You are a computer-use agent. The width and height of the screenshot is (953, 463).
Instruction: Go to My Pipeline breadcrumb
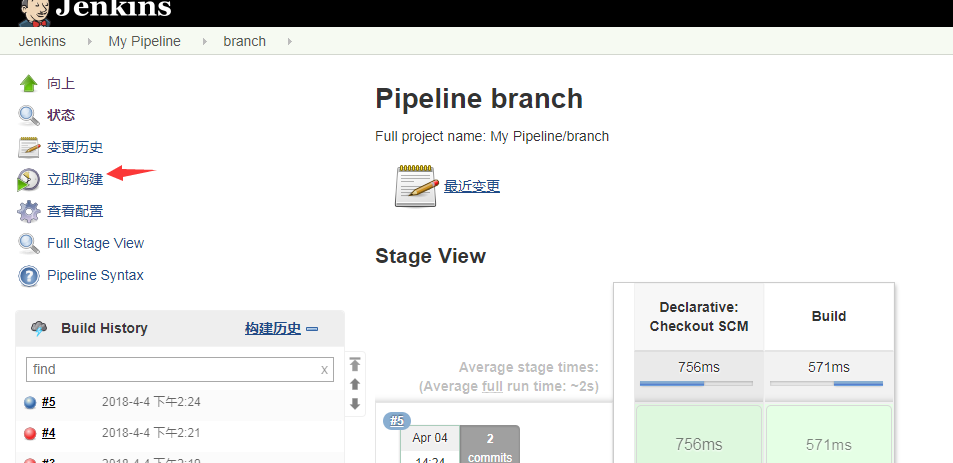tap(145, 41)
